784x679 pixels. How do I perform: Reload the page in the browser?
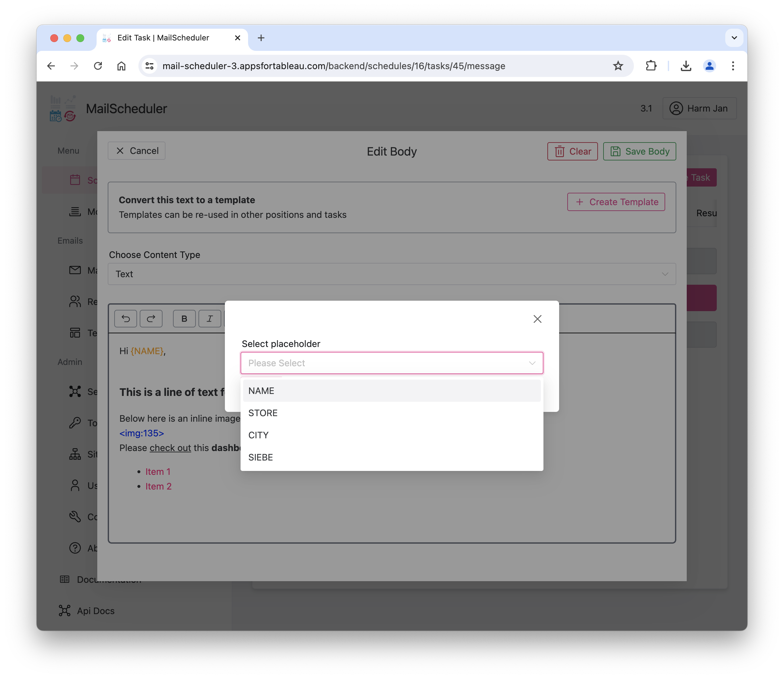pos(98,66)
